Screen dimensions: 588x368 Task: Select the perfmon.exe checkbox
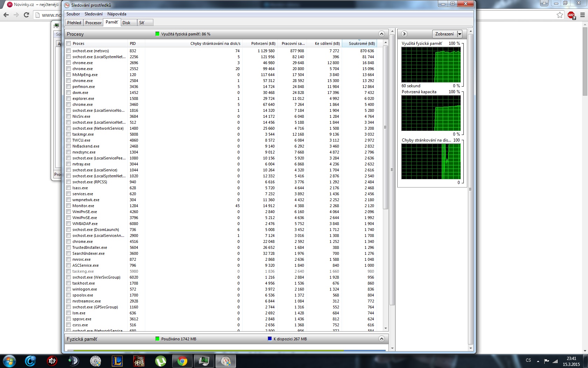click(69, 87)
